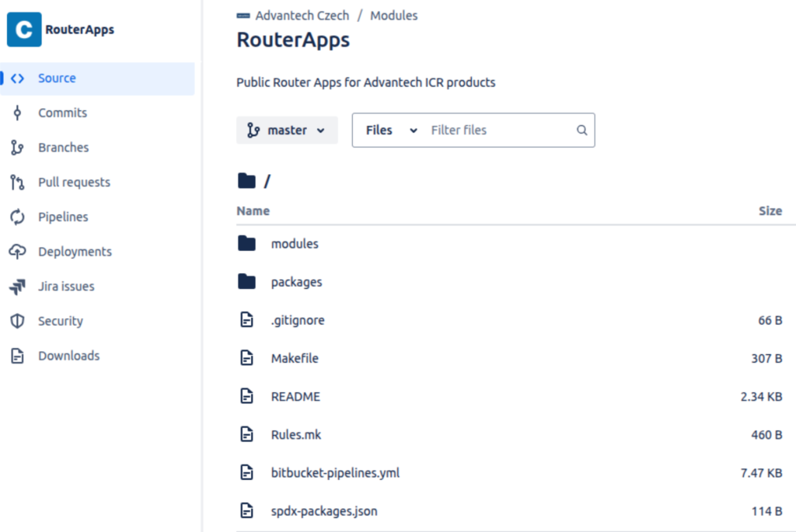Screen dimensions: 796x532
Task: Expand the Files type dropdown
Action: [x=392, y=130]
